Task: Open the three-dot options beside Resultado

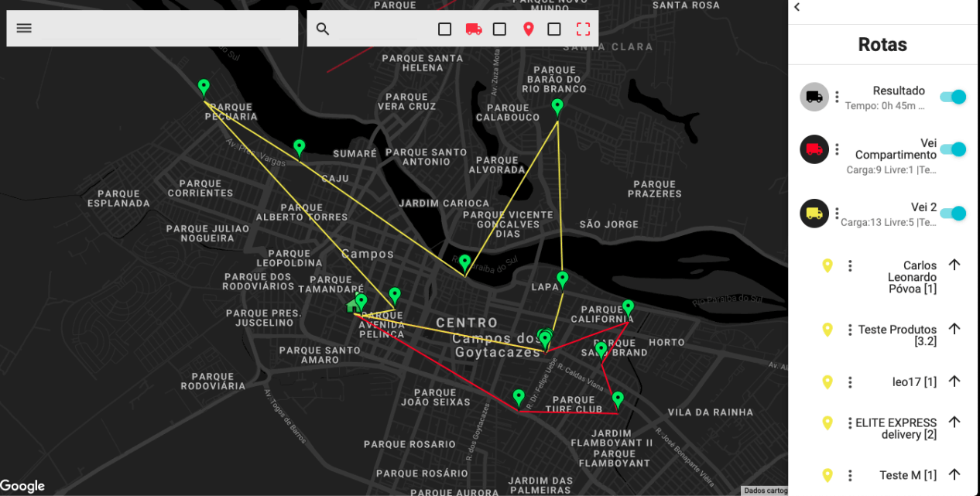Action: click(x=837, y=97)
